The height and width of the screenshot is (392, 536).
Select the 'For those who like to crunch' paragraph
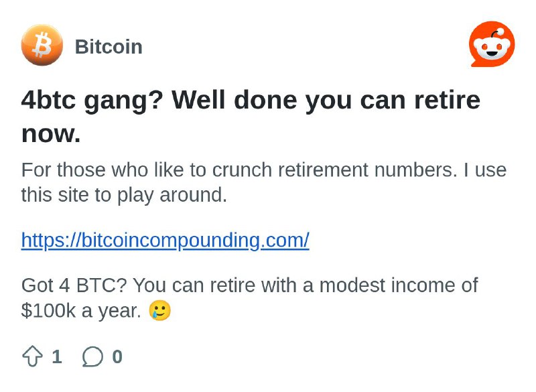(x=264, y=182)
